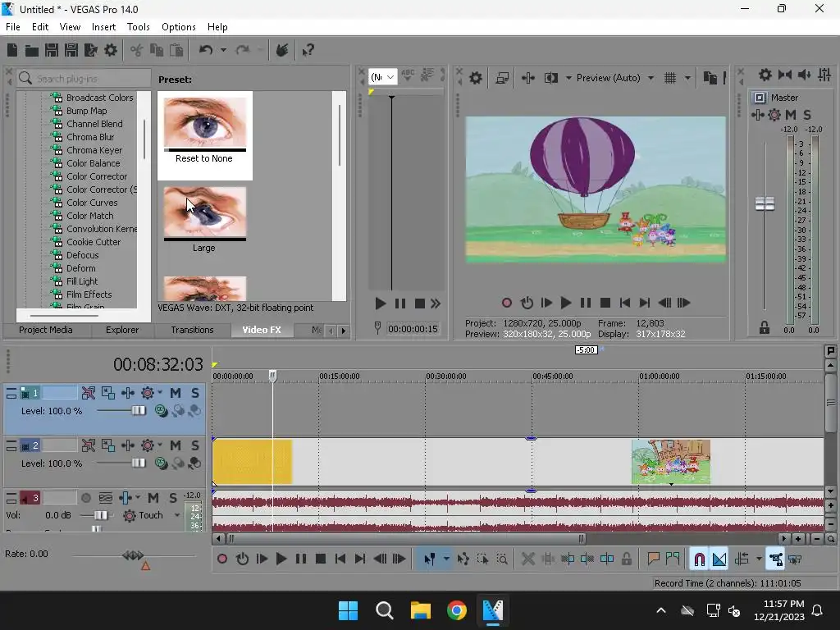Open the Insert menu
Screen dimensions: 840x630
[103, 27]
